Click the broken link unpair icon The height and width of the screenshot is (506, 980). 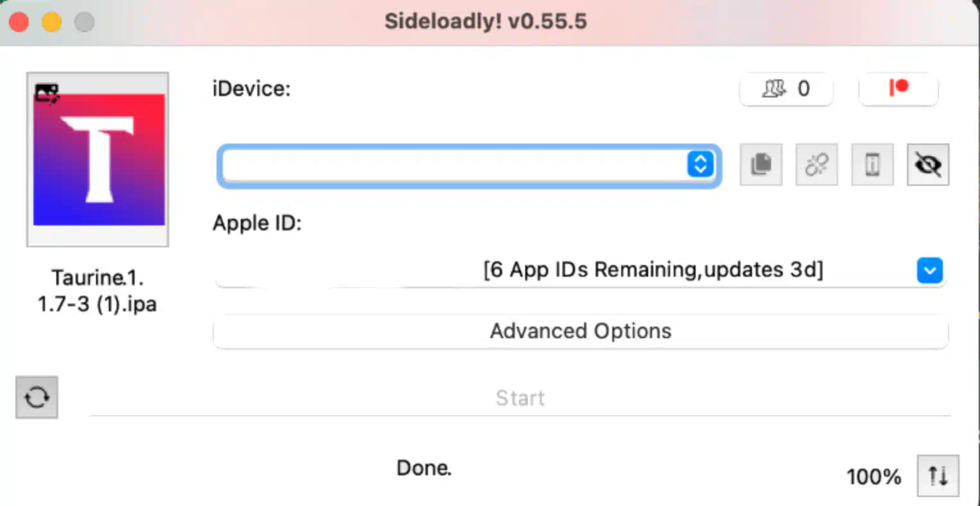[x=817, y=165]
